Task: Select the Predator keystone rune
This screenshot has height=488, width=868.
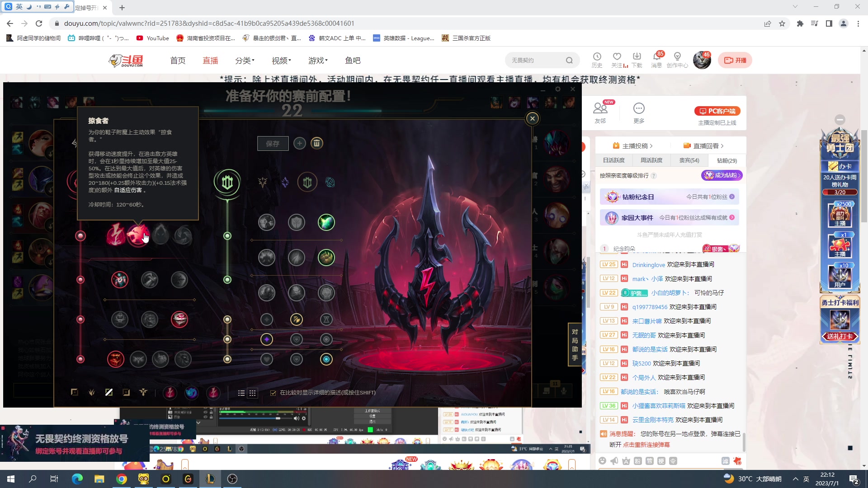Action: coord(138,235)
